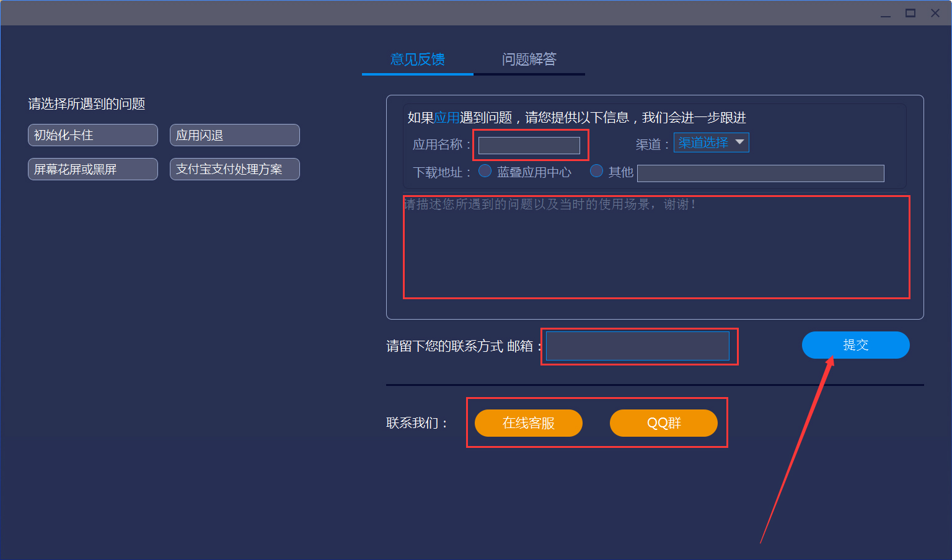Click the email contact input field
Viewport: 952px width, 560px height.
[x=638, y=346]
